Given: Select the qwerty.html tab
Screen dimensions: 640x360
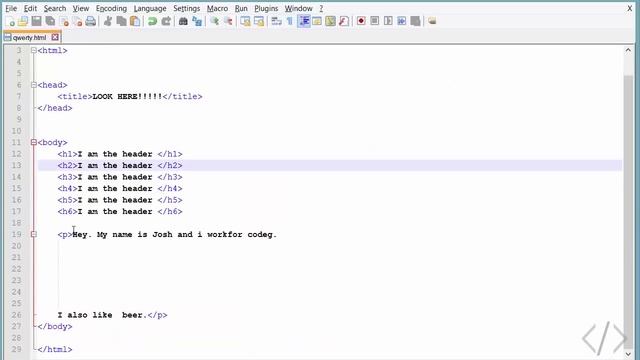Looking at the screenshot, I should pyautogui.click(x=29, y=38).
